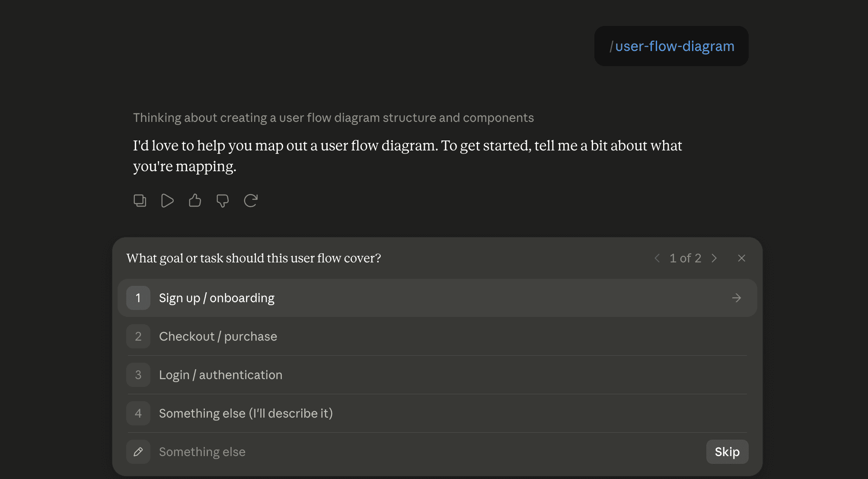
Task: Click the number 2 badge
Action: (138, 336)
